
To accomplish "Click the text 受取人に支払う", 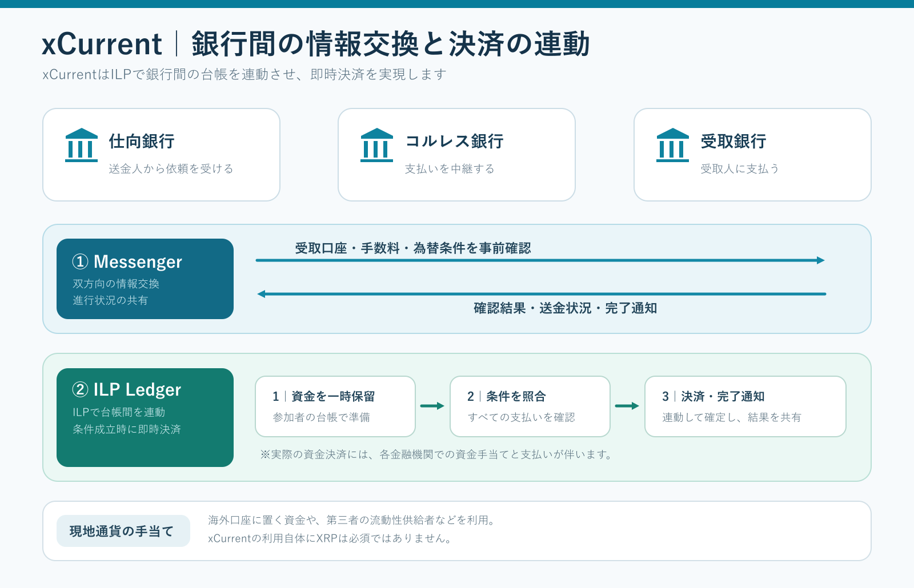I will point(740,168).
